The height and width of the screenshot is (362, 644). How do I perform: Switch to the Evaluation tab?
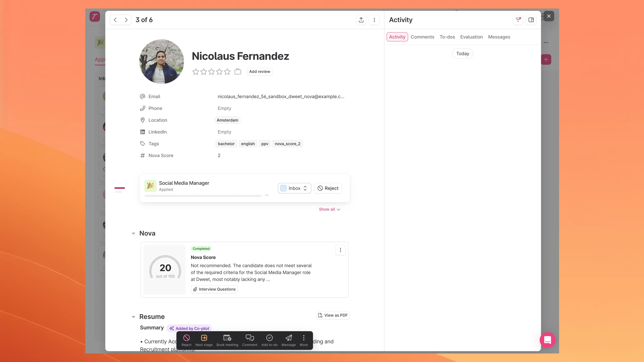(471, 37)
